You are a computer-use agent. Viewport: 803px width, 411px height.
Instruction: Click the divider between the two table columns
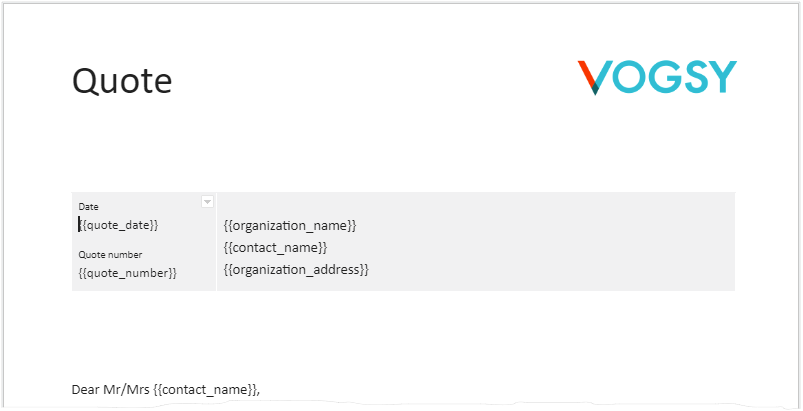pyautogui.click(x=216, y=242)
